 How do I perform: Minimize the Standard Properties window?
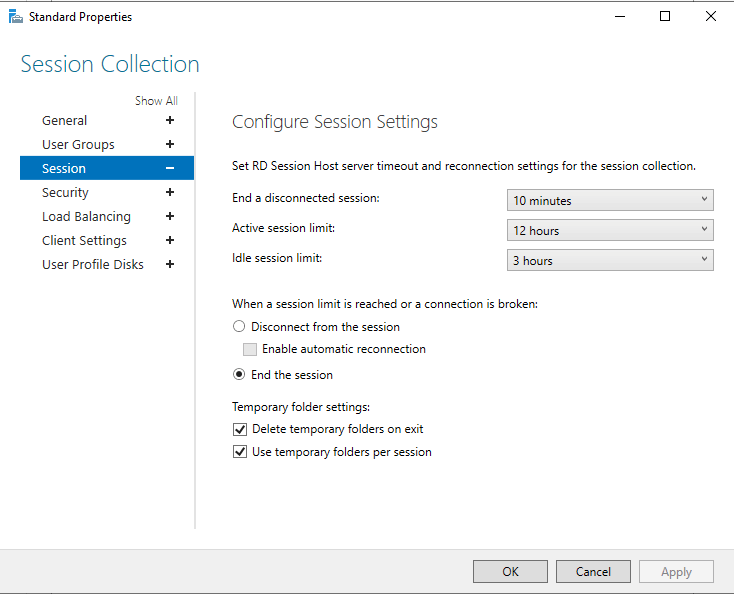pyautogui.click(x=620, y=16)
